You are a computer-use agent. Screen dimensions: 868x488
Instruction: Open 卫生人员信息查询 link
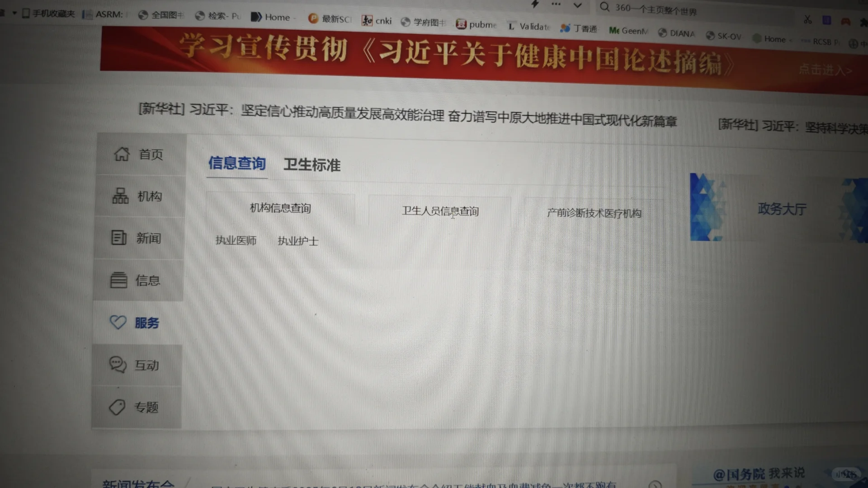click(440, 211)
